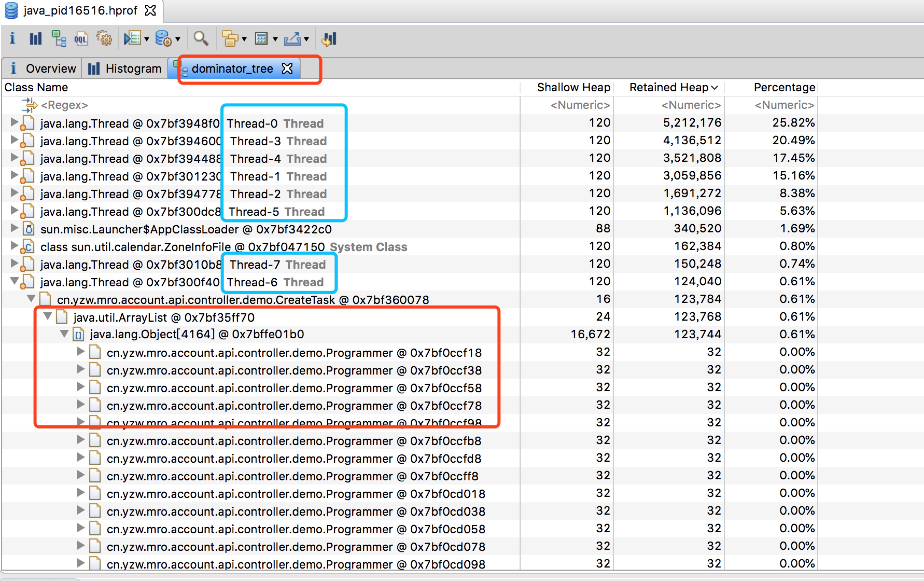Open the OQL query editor icon
This screenshot has height=581, width=924.
point(81,39)
